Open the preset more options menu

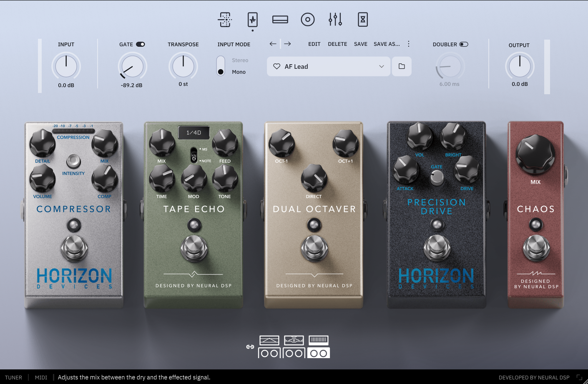(409, 44)
